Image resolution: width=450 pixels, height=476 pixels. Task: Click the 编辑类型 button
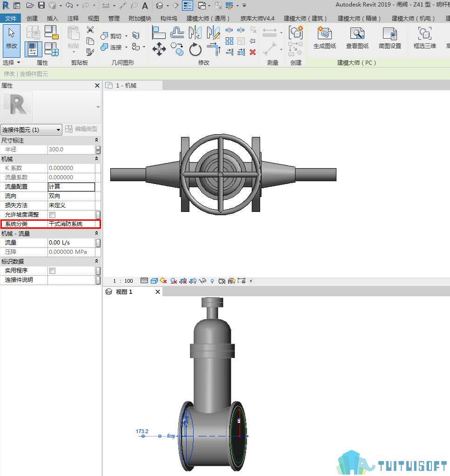pos(81,129)
